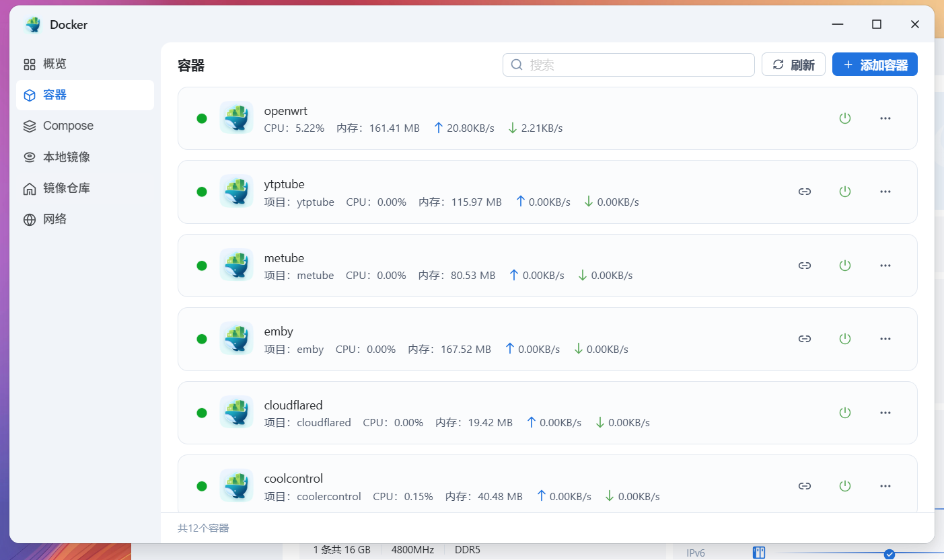The height and width of the screenshot is (560, 944).
Task: Open 镜像仓库 image registry
Action: 85,188
